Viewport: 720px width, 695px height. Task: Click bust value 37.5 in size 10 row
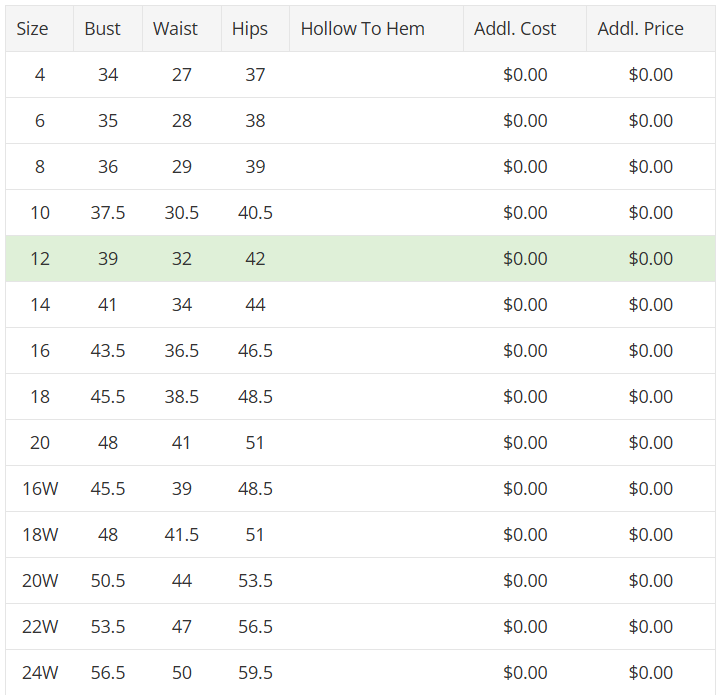(108, 213)
